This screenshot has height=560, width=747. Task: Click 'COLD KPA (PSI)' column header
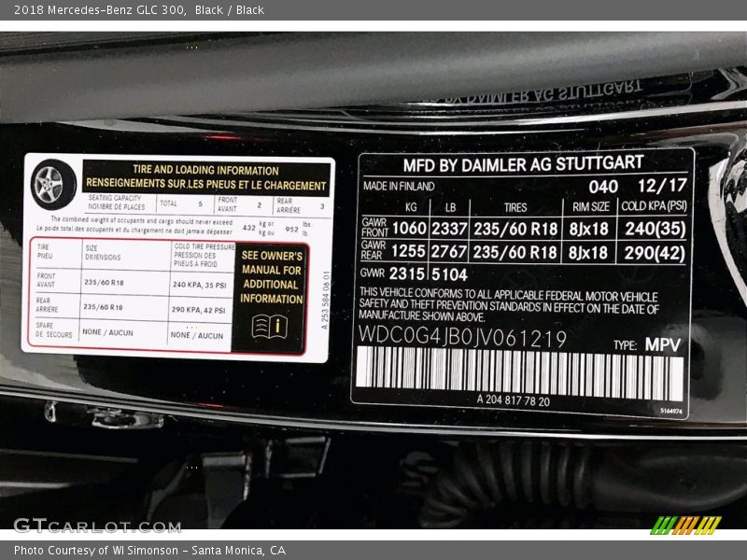[x=654, y=205]
